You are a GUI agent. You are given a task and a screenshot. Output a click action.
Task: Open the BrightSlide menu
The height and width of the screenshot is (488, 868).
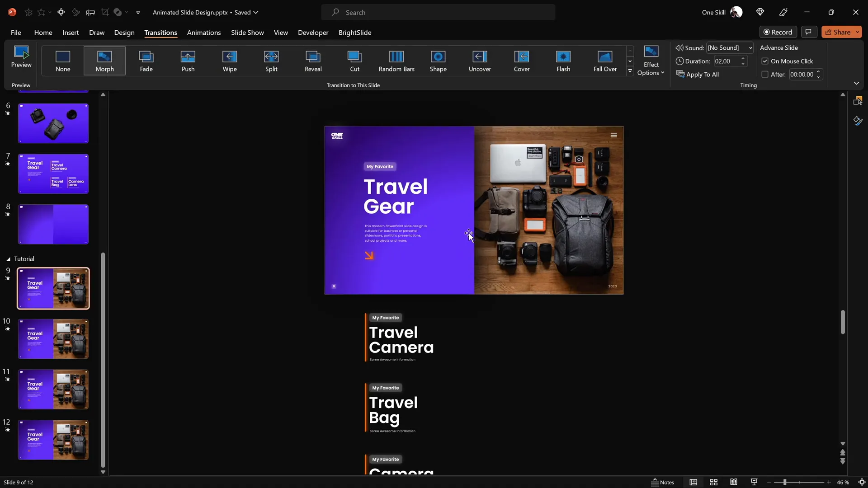(355, 33)
